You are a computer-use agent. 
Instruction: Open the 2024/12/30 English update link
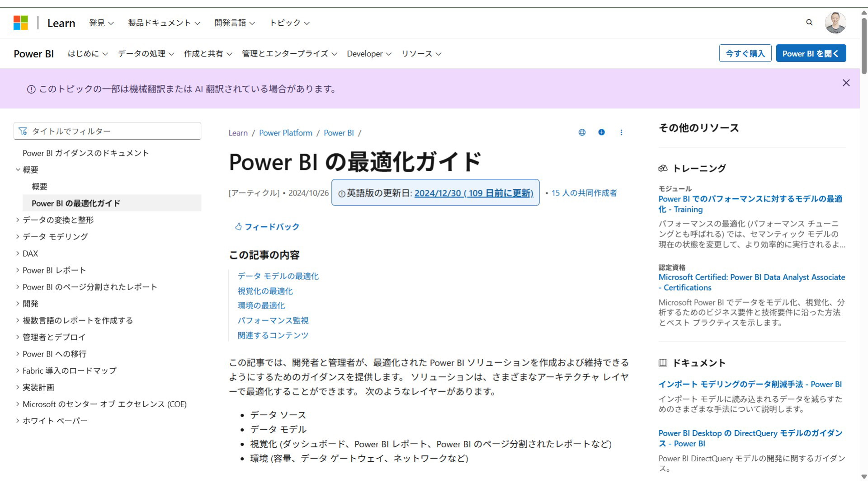474,193
